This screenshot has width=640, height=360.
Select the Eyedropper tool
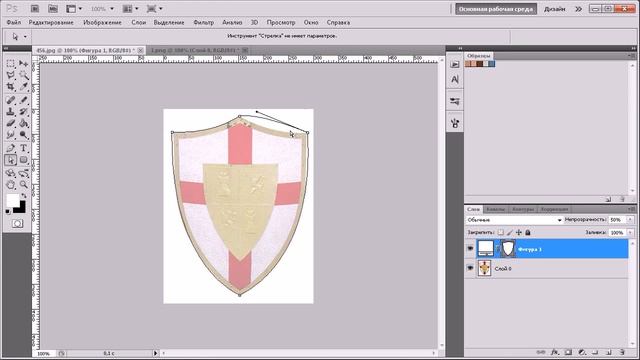click(24, 87)
